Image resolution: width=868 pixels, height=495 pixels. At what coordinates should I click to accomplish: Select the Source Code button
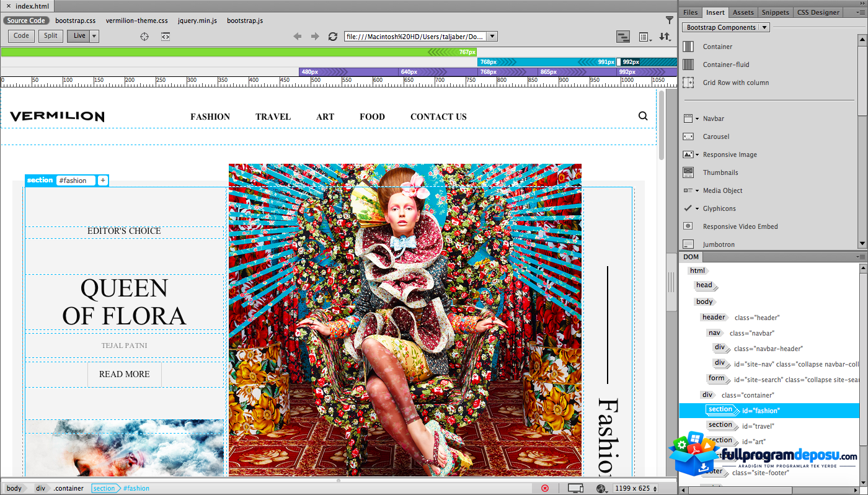coord(26,20)
